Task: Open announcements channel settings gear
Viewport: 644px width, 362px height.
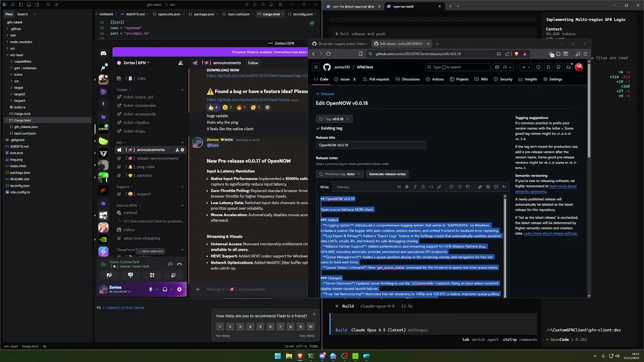Action: [182, 150]
